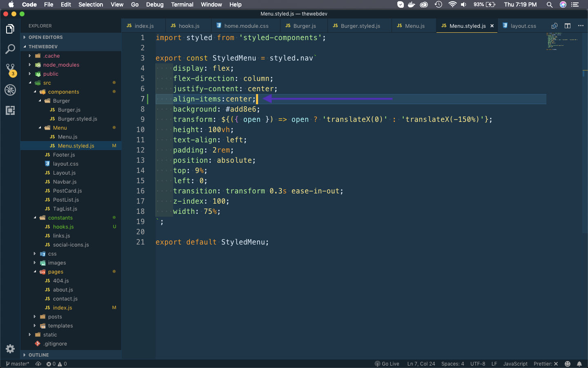Image resolution: width=588 pixels, height=368 pixels.
Task: Click the Docker whale menu bar icon
Action: [412, 4]
